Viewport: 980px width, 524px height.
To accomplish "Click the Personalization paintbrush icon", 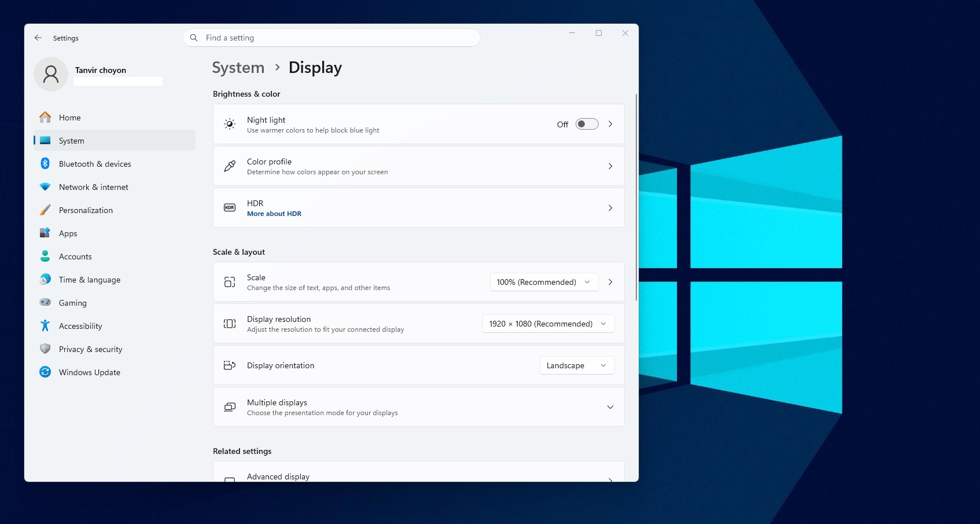I will point(45,210).
